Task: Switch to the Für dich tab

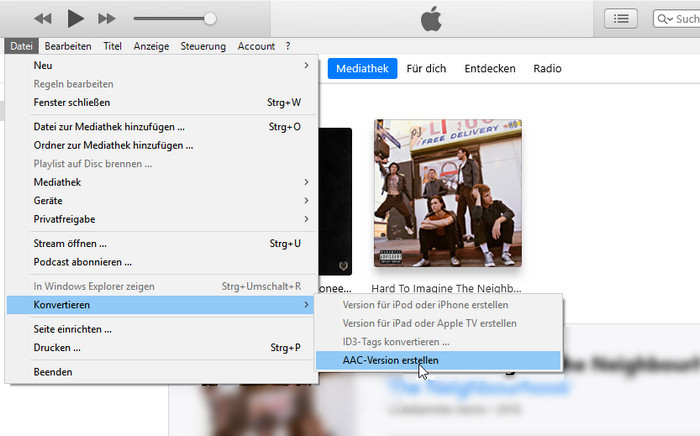Action: (426, 69)
